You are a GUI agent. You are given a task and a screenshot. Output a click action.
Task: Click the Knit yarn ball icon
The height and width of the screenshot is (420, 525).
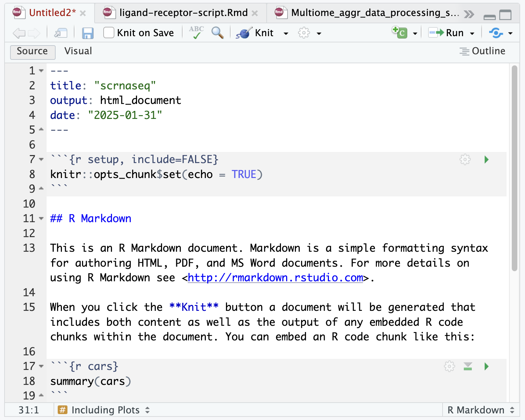pos(244,33)
